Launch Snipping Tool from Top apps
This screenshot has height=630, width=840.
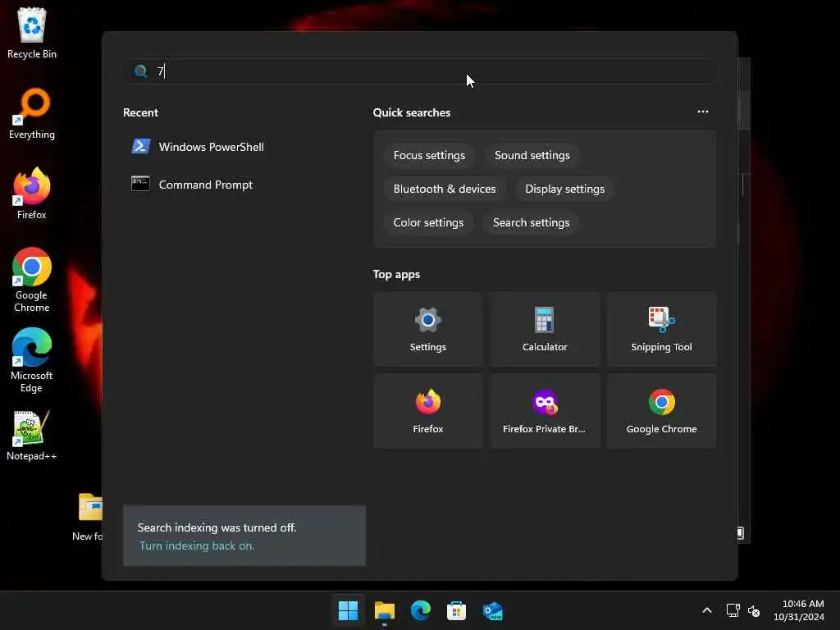pyautogui.click(x=662, y=330)
